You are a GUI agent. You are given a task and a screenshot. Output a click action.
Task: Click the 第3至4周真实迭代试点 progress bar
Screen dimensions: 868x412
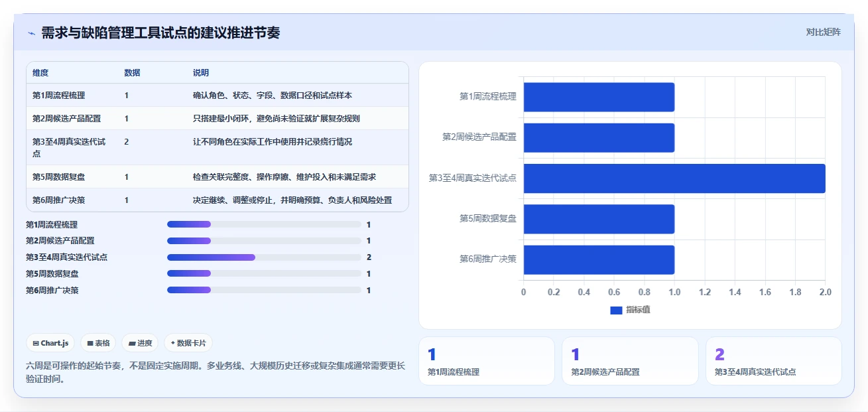pyautogui.click(x=264, y=257)
